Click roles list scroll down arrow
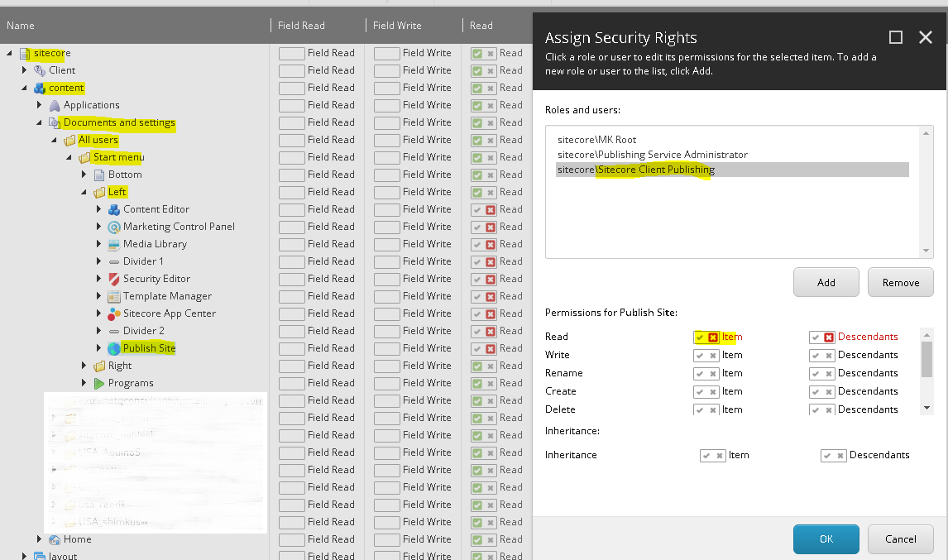 pos(926,251)
